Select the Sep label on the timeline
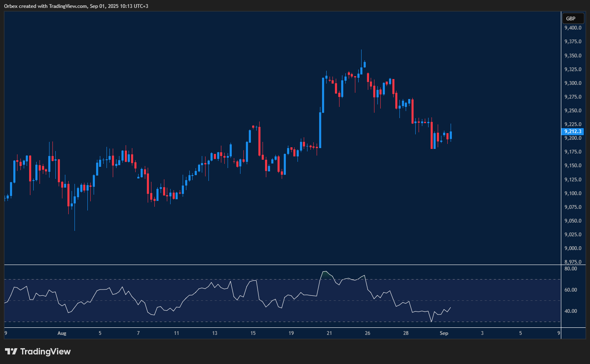This screenshot has height=364, width=590. (444, 333)
